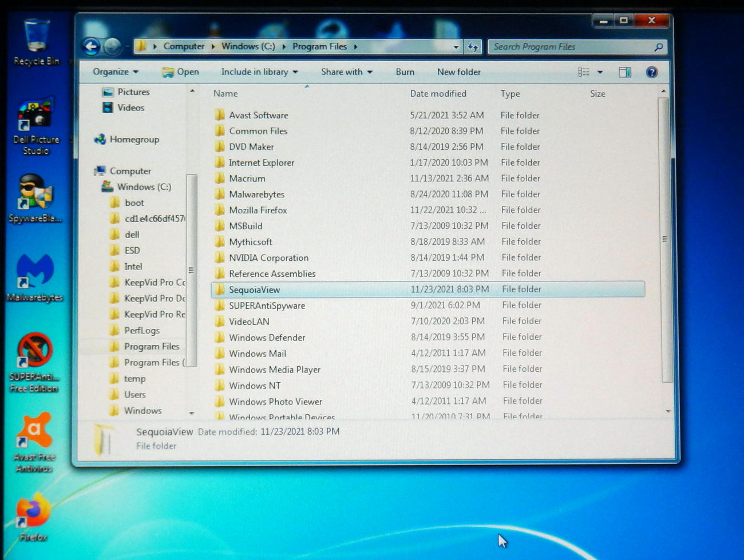Select the Intel folder in tree
The height and width of the screenshot is (560, 744).
(x=126, y=267)
